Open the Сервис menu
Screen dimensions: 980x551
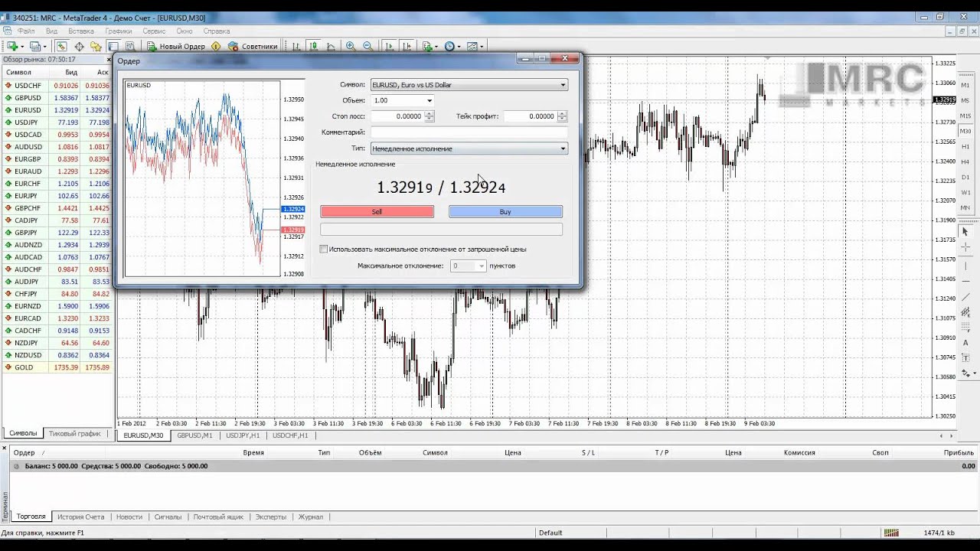154,31
